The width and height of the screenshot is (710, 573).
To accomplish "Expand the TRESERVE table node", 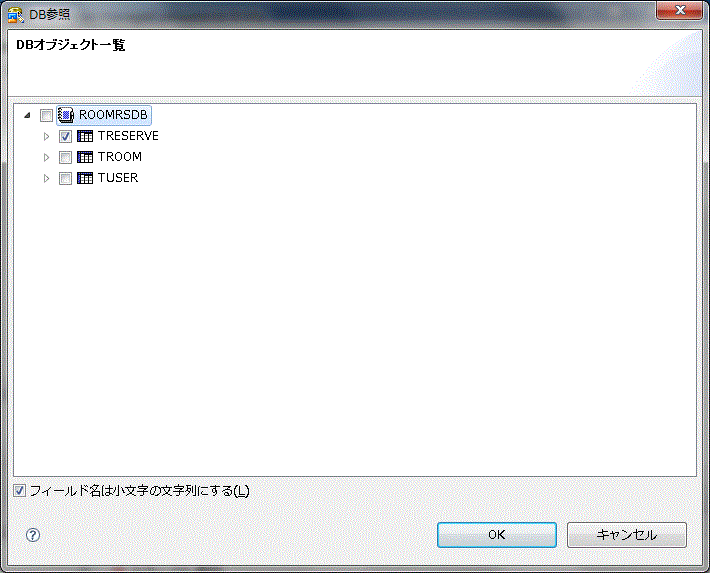I will coord(46,136).
